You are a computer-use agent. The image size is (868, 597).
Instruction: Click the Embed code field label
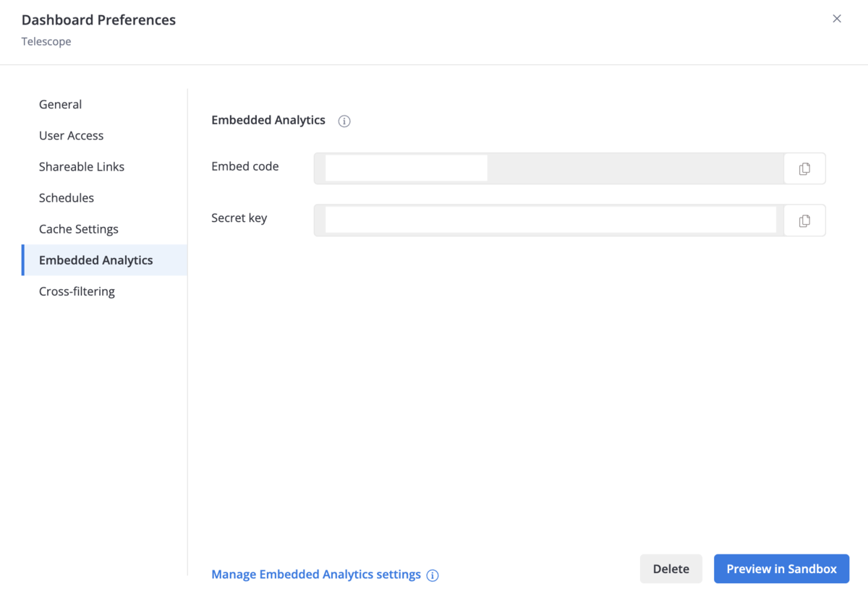(245, 166)
